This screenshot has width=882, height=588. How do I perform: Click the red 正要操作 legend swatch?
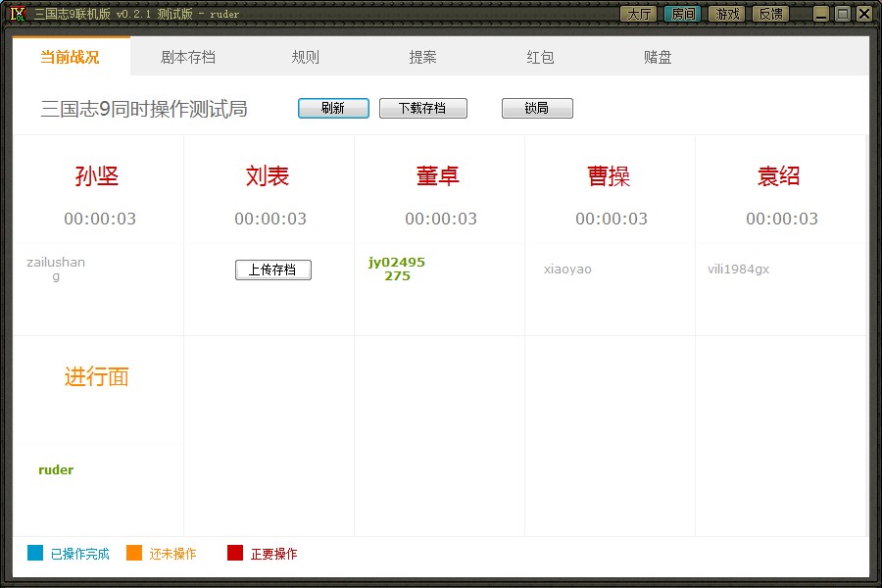(x=235, y=554)
